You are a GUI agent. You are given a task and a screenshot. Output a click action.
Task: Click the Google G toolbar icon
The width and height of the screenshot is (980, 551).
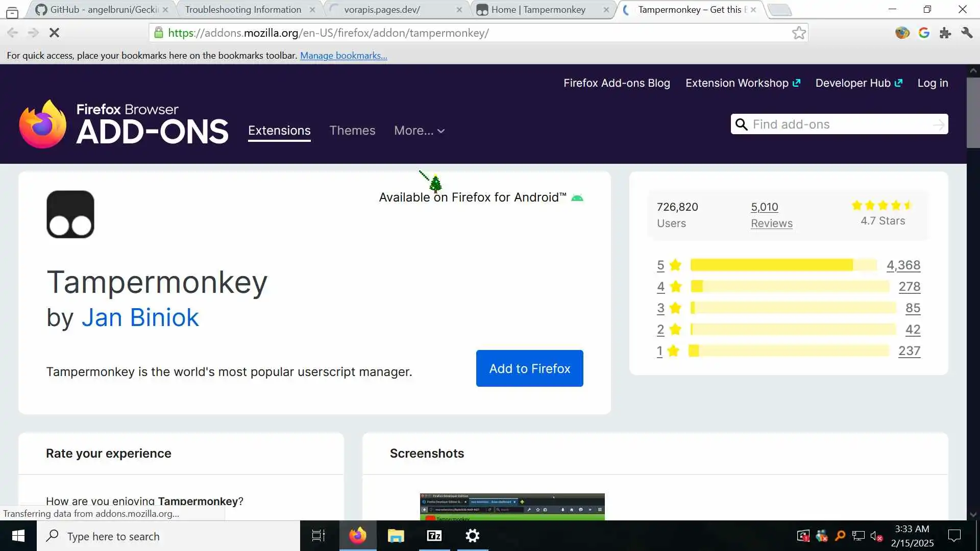point(924,33)
